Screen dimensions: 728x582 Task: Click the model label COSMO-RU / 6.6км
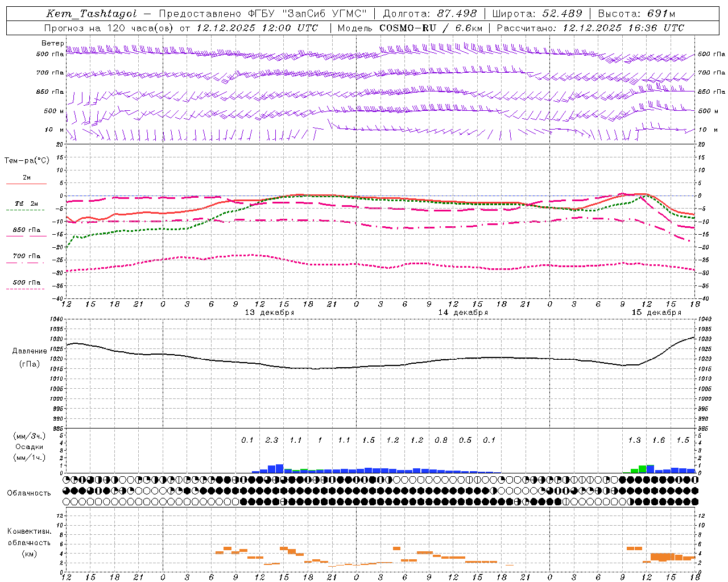click(x=431, y=28)
